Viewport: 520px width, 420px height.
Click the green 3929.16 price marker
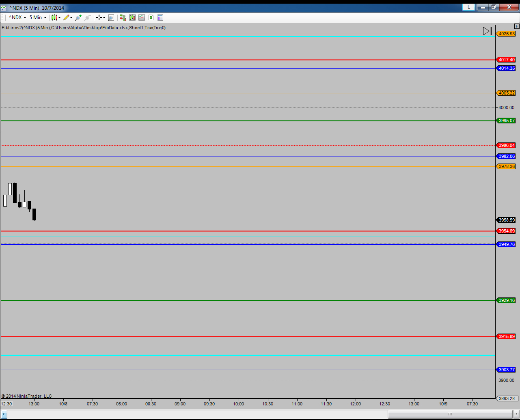[506, 300]
